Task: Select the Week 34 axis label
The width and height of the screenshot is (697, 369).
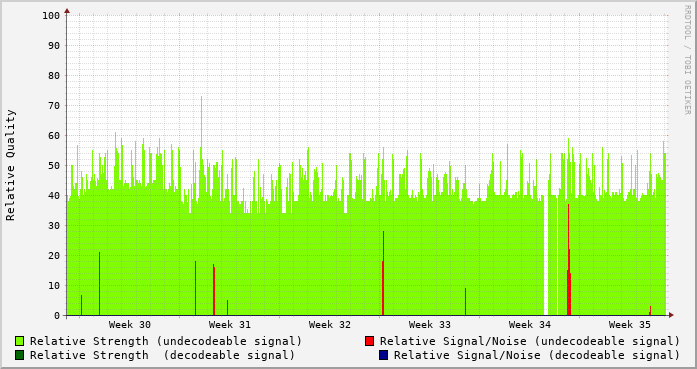Action: click(x=530, y=325)
